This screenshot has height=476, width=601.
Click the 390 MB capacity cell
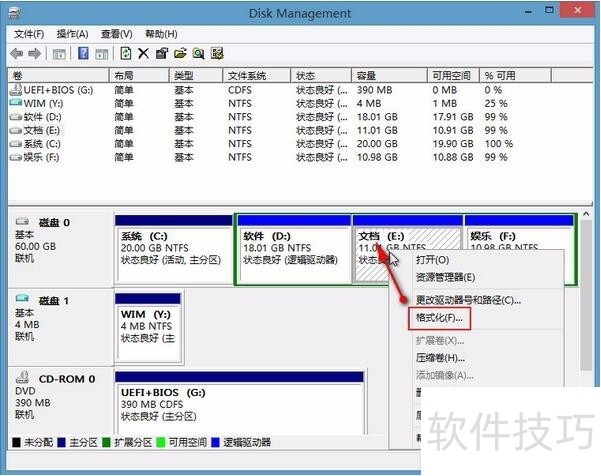tap(374, 90)
